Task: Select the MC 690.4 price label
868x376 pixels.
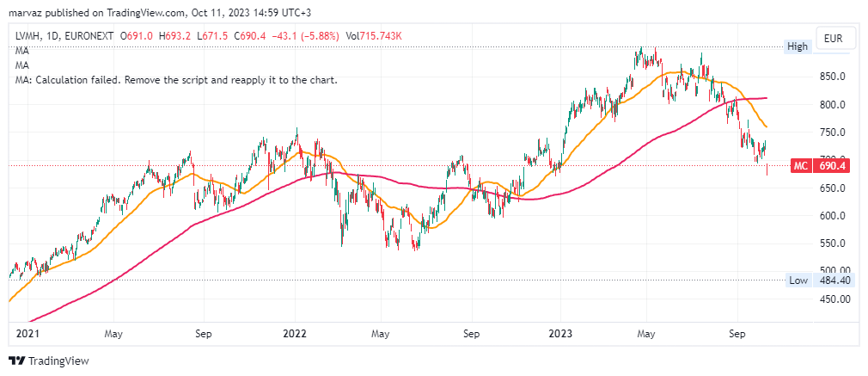Action: pyautogui.click(x=821, y=166)
